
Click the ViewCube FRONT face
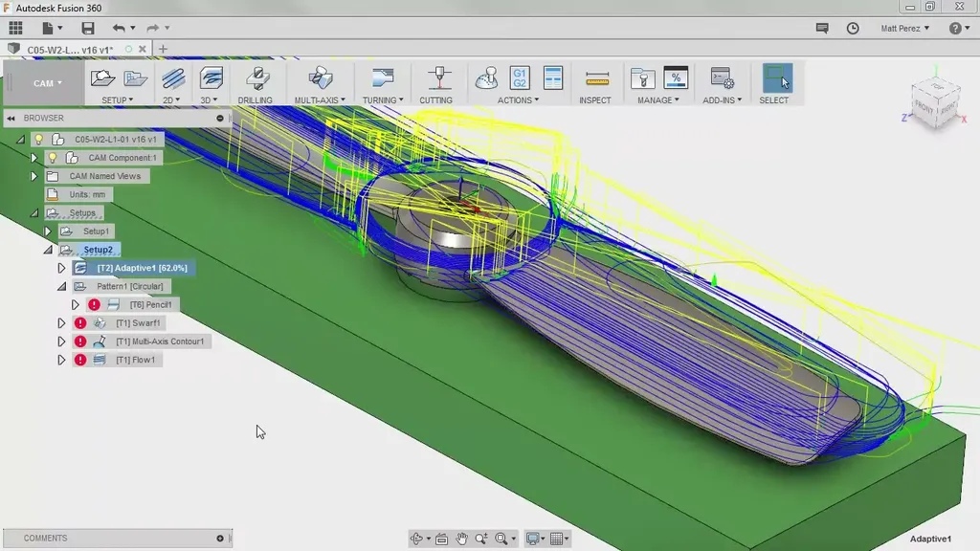tap(923, 108)
